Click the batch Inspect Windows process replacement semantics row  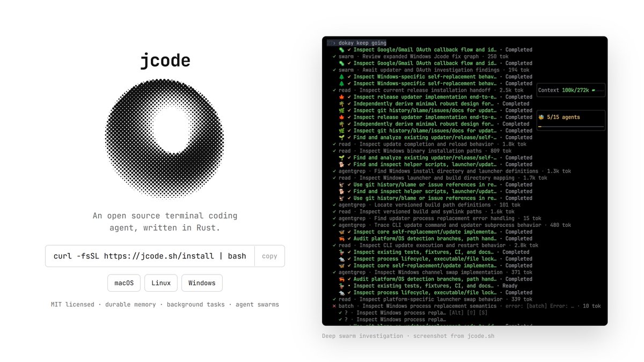pos(466,306)
